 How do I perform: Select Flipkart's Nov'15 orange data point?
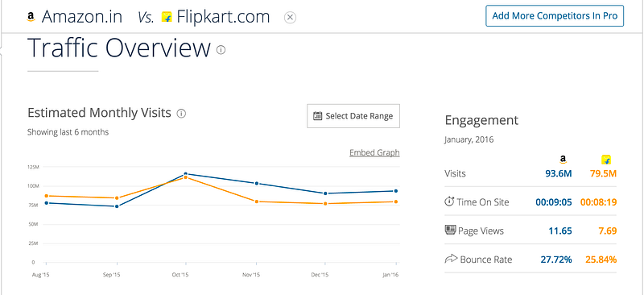pos(256,202)
